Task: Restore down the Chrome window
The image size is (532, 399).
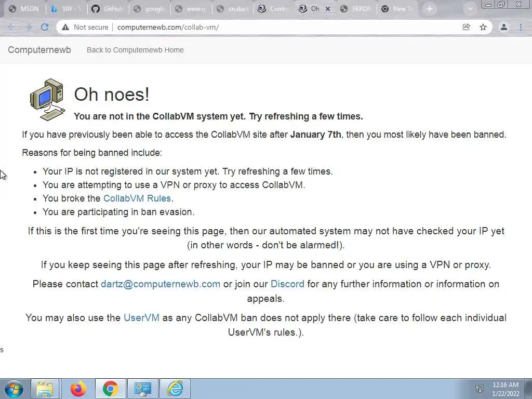Action: [501, 4]
